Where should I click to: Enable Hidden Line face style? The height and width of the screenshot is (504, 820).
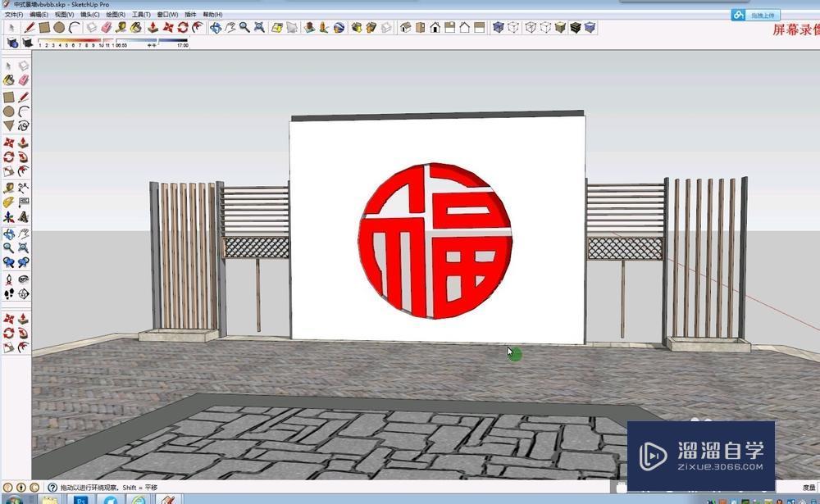point(545,27)
